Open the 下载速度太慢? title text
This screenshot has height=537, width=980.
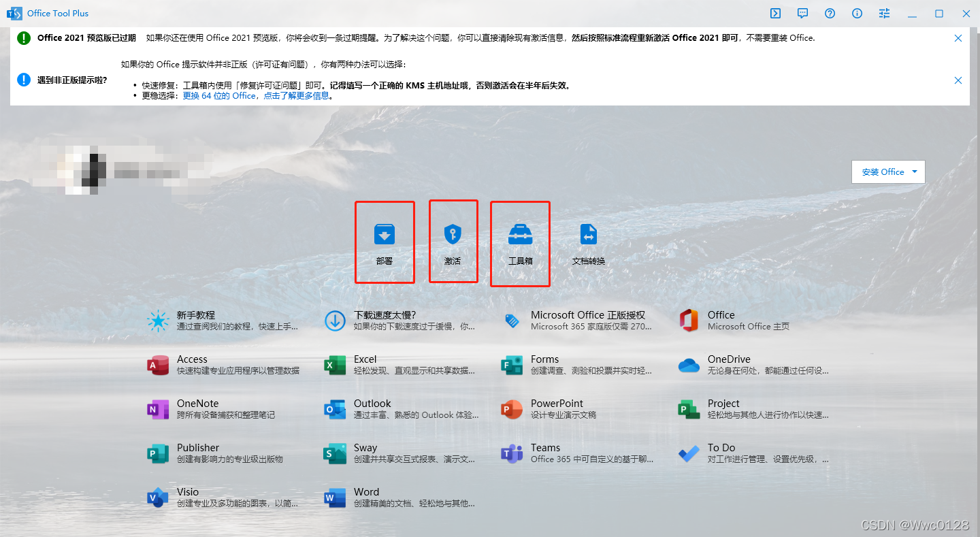[x=385, y=315]
